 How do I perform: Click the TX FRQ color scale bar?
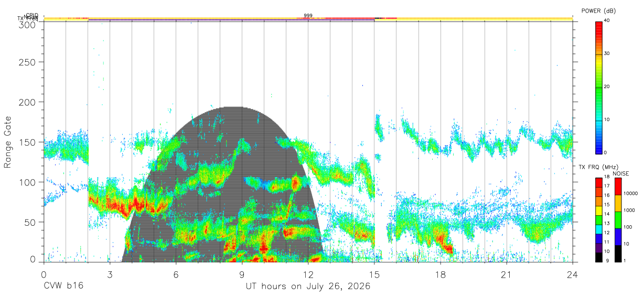(599, 219)
